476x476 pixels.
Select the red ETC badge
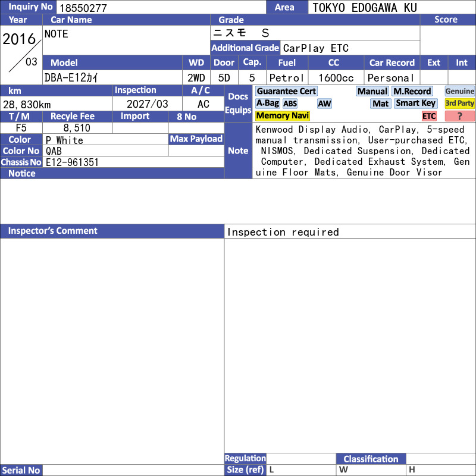(x=429, y=116)
